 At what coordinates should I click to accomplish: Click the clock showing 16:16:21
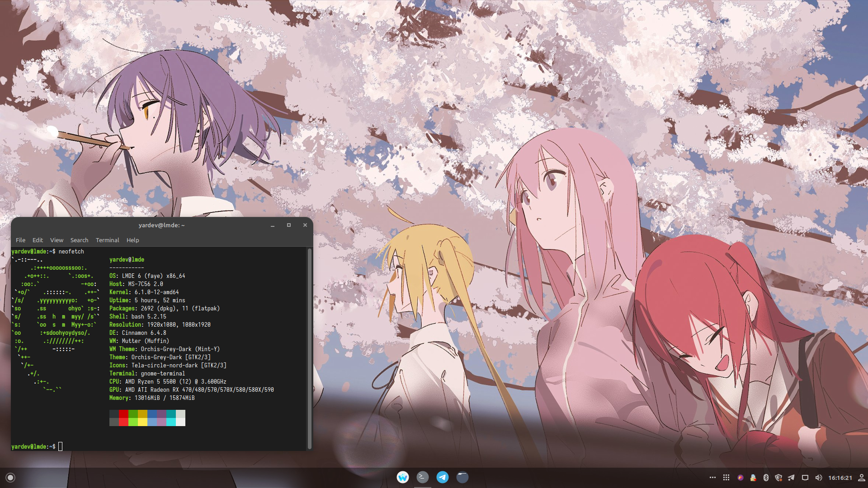(840, 478)
